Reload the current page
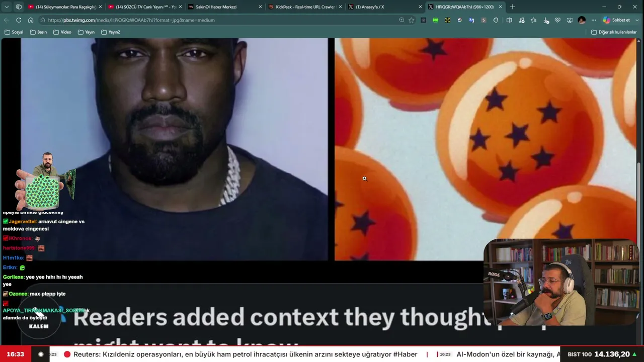644x362 pixels. 19,20
